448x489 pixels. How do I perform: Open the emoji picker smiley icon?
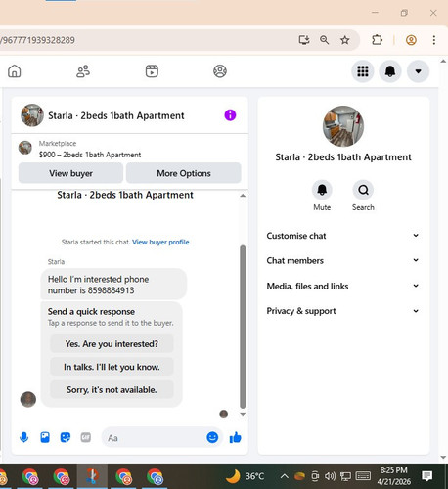tap(212, 437)
